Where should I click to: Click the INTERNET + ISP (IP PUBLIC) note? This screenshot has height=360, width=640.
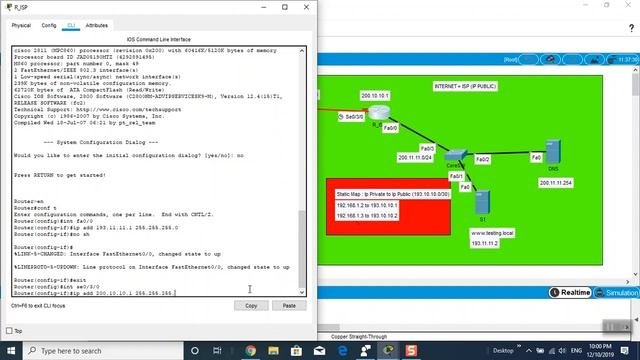pos(465,87)
